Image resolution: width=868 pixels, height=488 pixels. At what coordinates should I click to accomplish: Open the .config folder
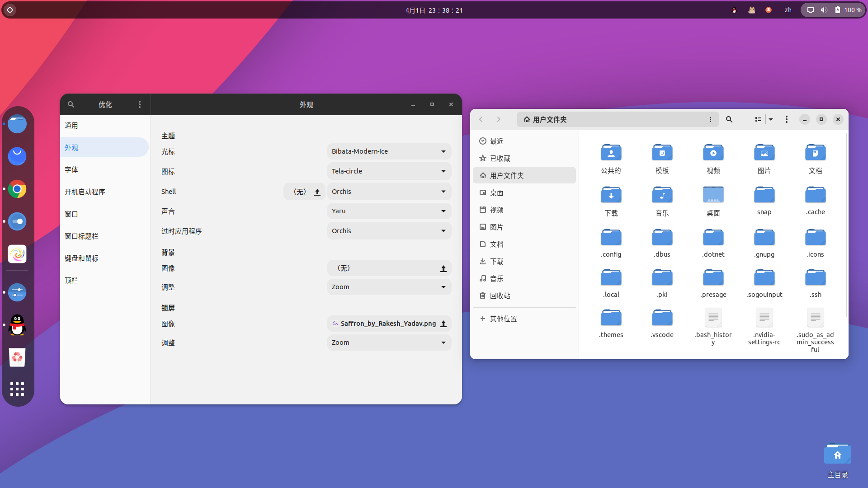tap(611, 237)
